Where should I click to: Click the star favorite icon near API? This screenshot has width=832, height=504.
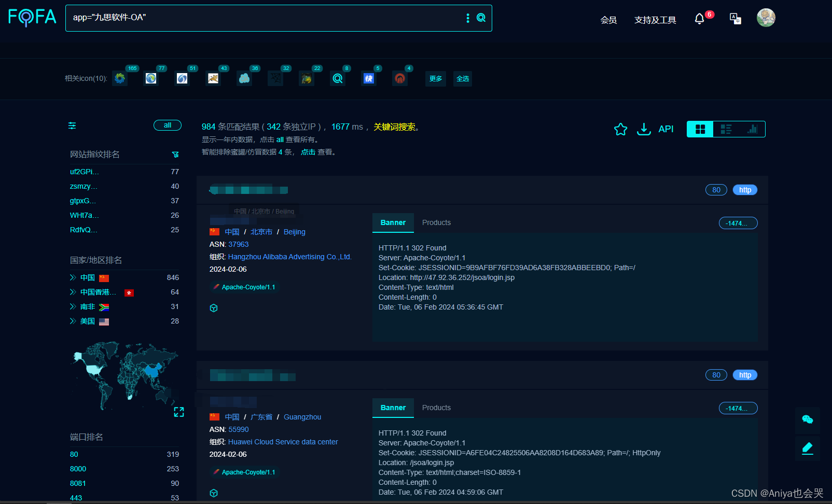(620, 129)
